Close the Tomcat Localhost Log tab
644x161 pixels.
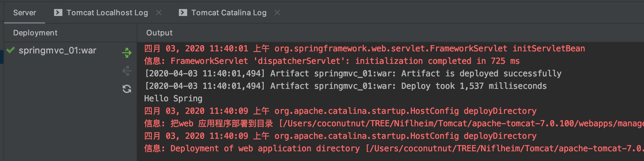click(159, 13)
